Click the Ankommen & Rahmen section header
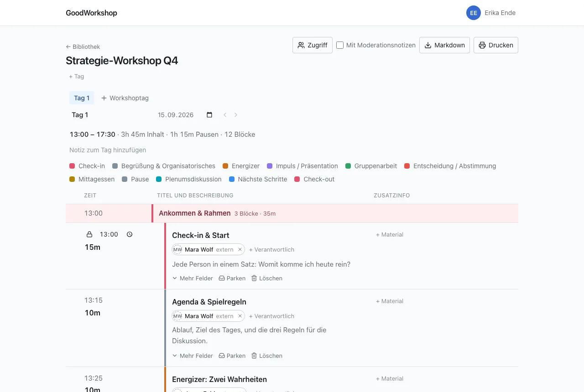584x392 pixels. pos(292,213)
